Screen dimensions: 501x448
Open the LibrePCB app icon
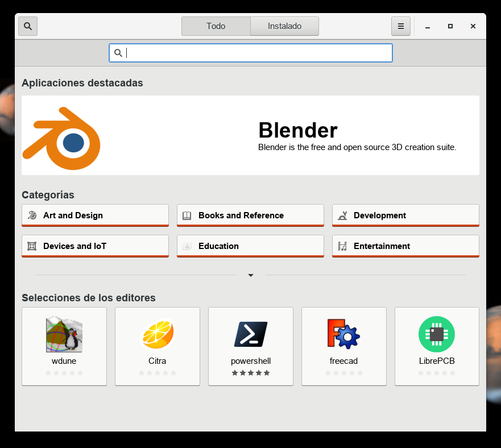click(x=437, y=334)
